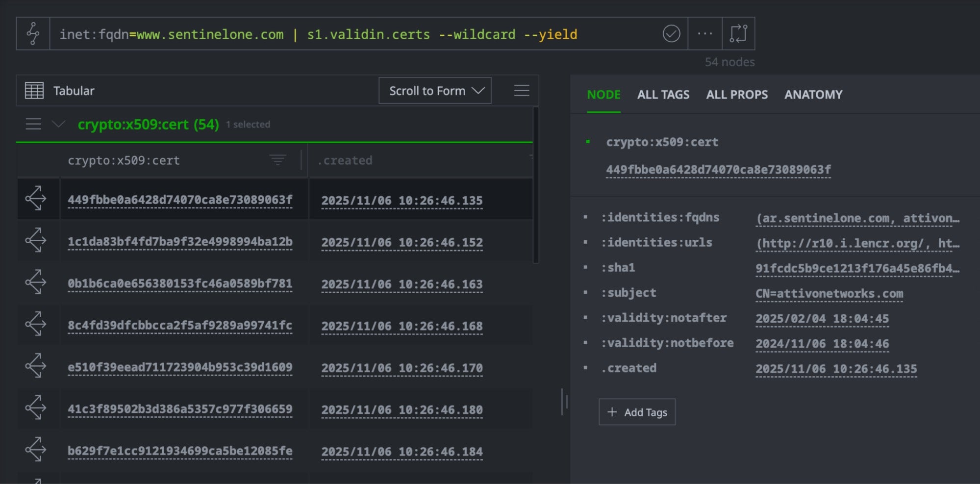The height and width of the screenshot is (484, 980).
Task: Click the query status checkmark icon
Action: [x=671, y=34]
